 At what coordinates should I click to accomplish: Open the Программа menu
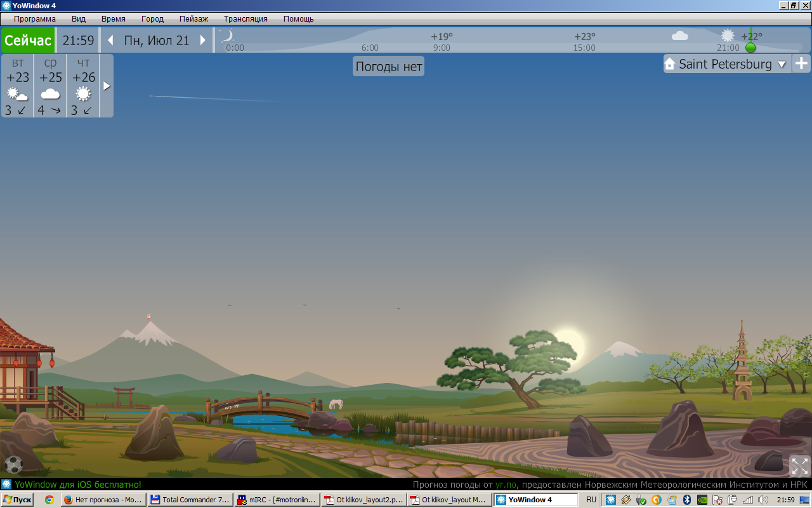click(35, 19)
